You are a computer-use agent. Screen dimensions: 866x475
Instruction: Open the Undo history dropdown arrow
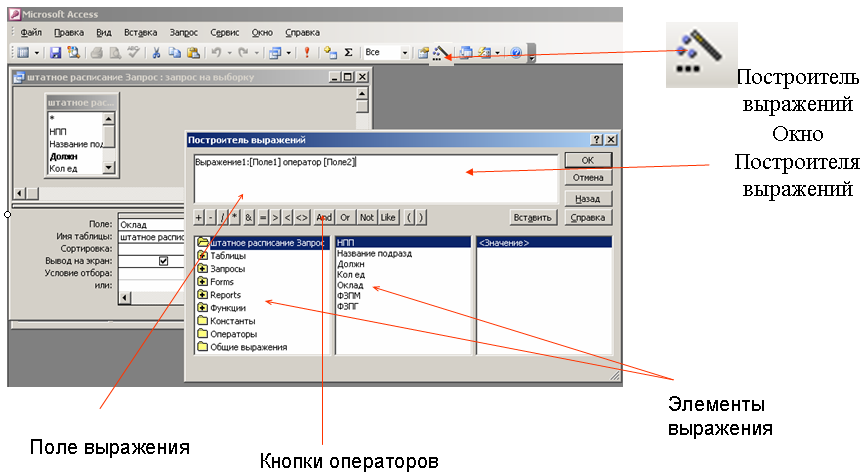(x=229, y=52)
